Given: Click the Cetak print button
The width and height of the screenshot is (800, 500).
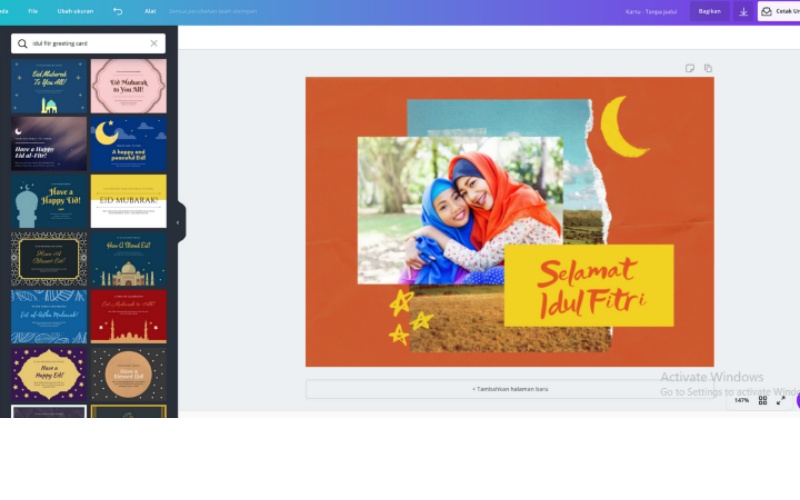Looking at the screenshot, I should click(779, 11).
